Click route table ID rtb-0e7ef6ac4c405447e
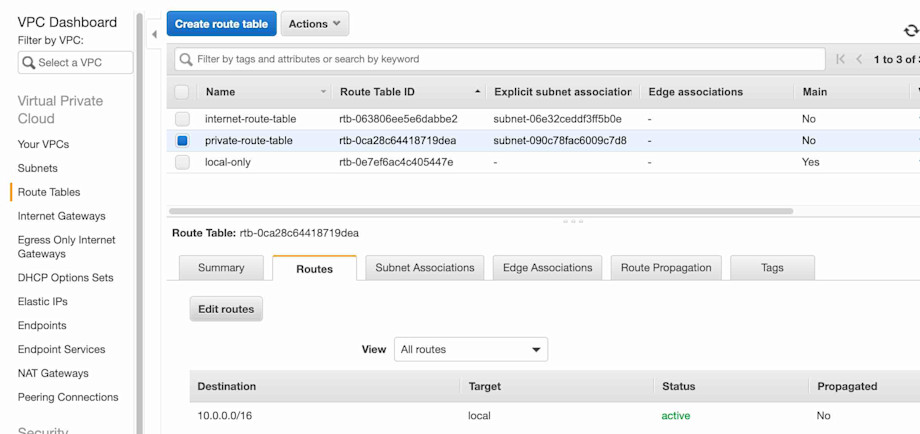The image size is (920, 434). [396, 162]
